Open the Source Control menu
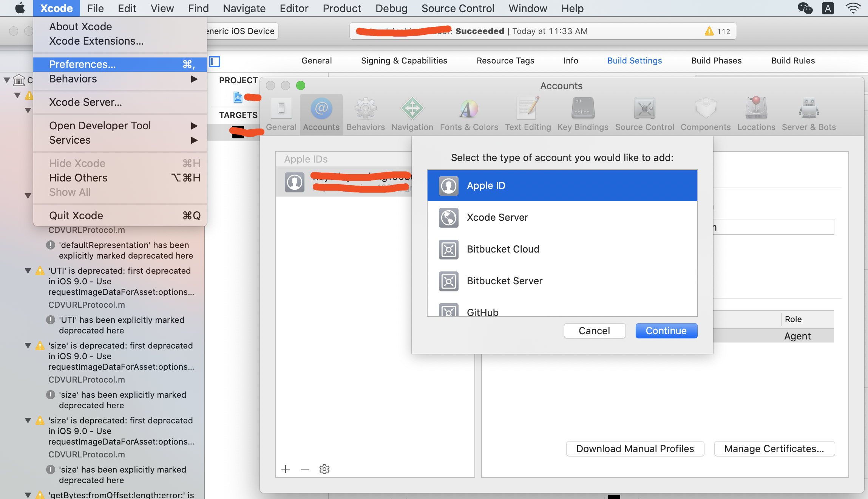Viewport: 868px width, 499px height. [458, 8]
